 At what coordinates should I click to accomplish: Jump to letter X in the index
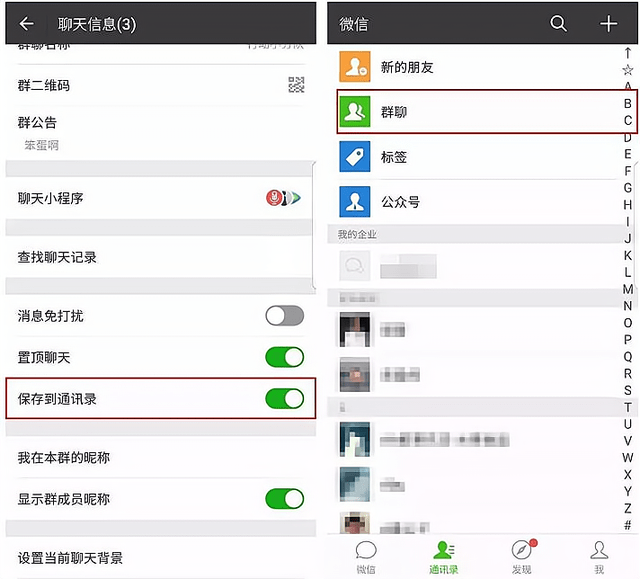(x=628, y=474)
